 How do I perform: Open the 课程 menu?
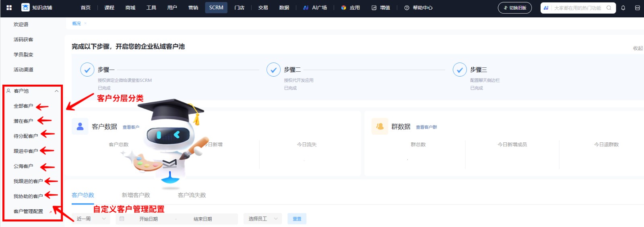point(109,8)
